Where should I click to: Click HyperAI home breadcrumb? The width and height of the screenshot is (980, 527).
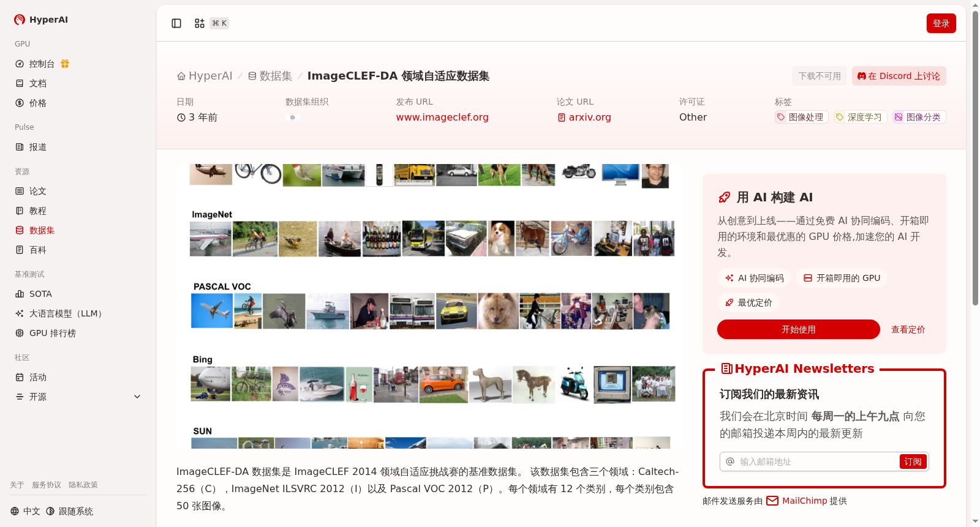(x=205, y=76)
